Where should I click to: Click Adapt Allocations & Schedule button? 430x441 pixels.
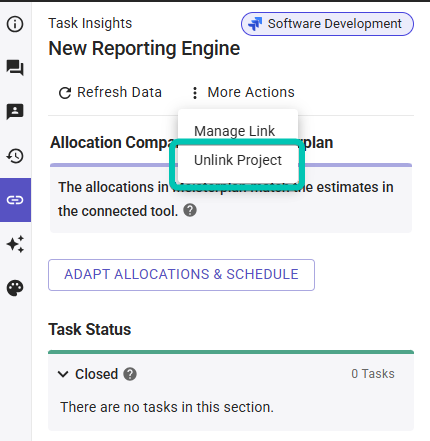pos(181,275)
